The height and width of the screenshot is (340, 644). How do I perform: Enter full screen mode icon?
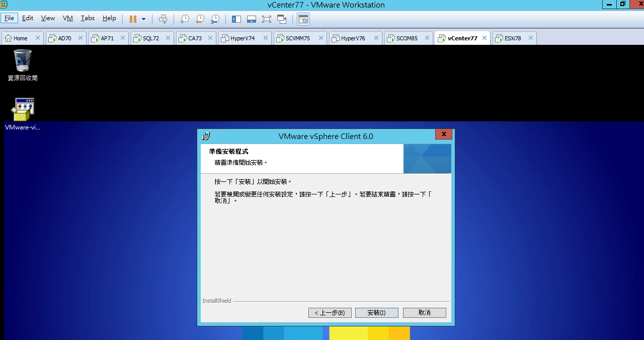click(267, 19)
